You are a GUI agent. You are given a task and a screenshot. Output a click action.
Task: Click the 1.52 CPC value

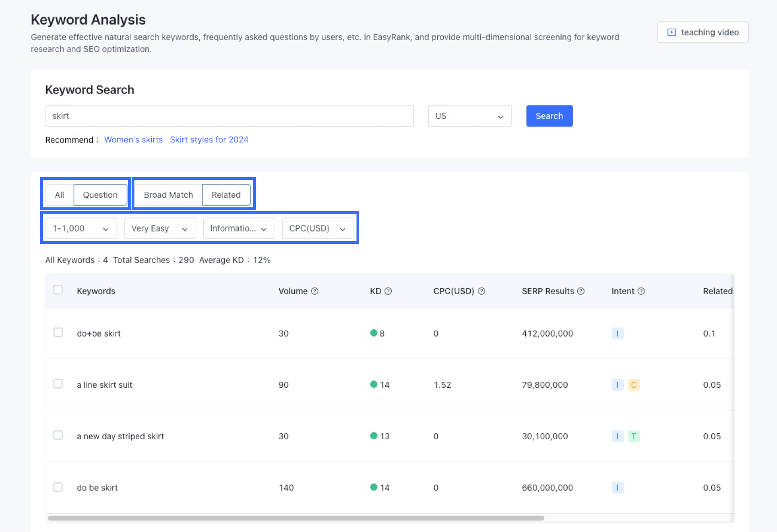(442, 385)
